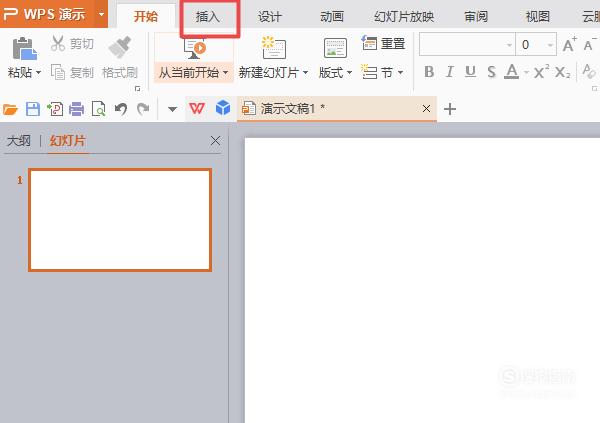
Task: Open the font size dropdown
Action: click(550, 45)
